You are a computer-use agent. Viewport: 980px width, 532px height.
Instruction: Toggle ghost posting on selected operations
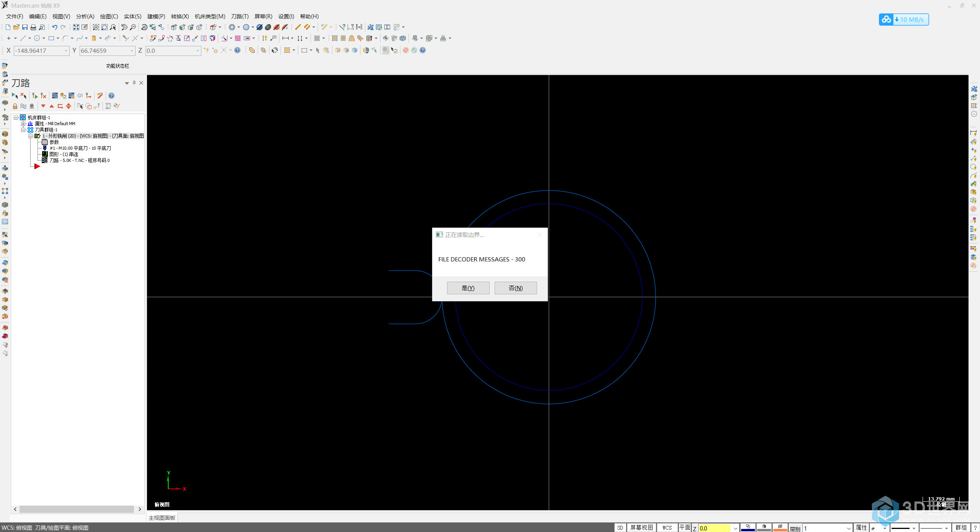(x=32, y=106)
